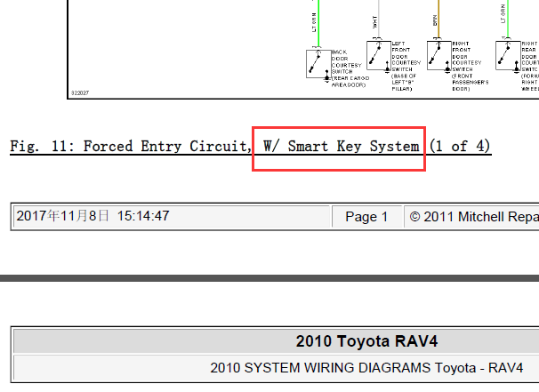Screen dimensions: 539x392
Task: Click the date 2017年11月8日 15:14:47
Action: click(93, 216)
